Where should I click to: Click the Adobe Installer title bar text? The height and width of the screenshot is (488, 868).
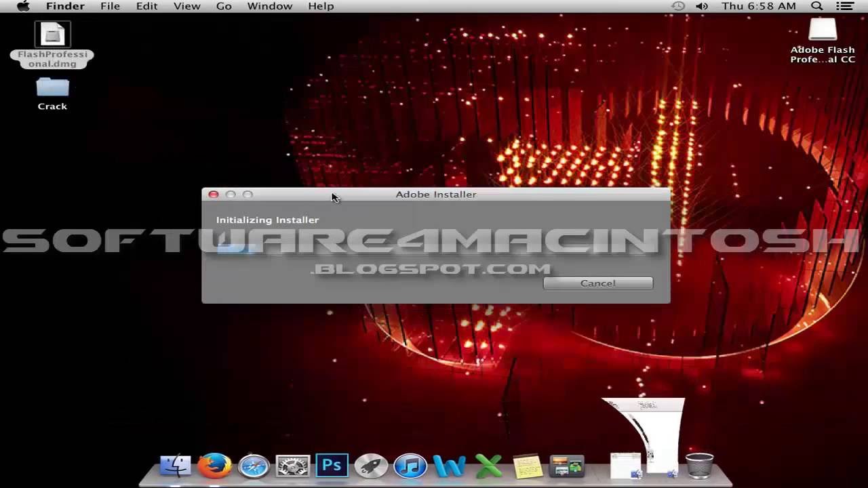(436, 195)
